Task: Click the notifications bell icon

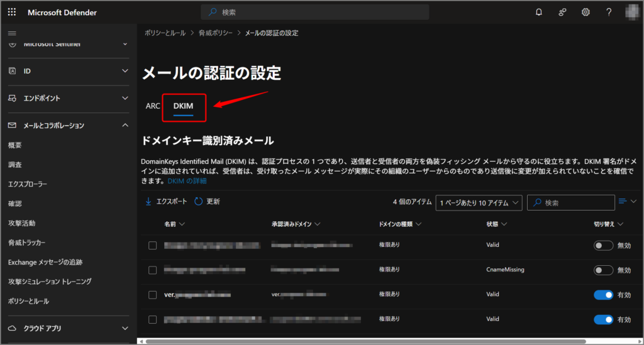Action: (538, 12)
